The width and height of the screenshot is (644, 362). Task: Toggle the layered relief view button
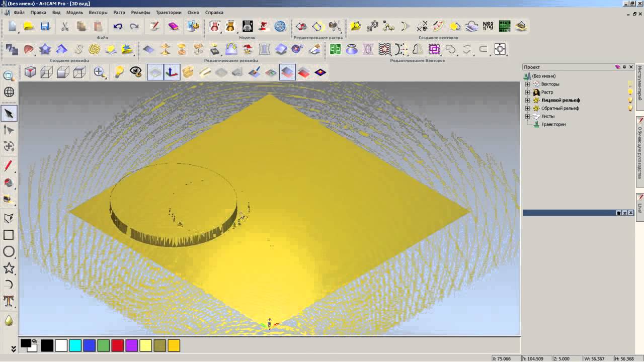pos(287,72)
